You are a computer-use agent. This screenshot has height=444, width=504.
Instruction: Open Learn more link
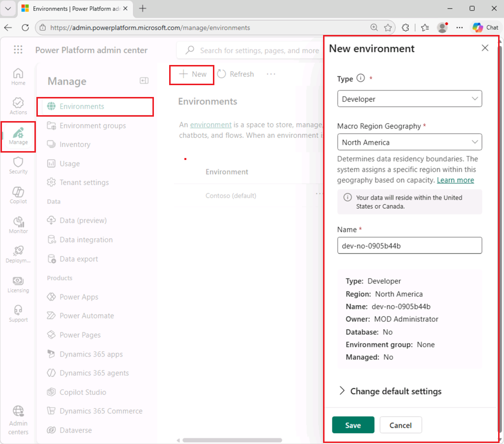455,180
